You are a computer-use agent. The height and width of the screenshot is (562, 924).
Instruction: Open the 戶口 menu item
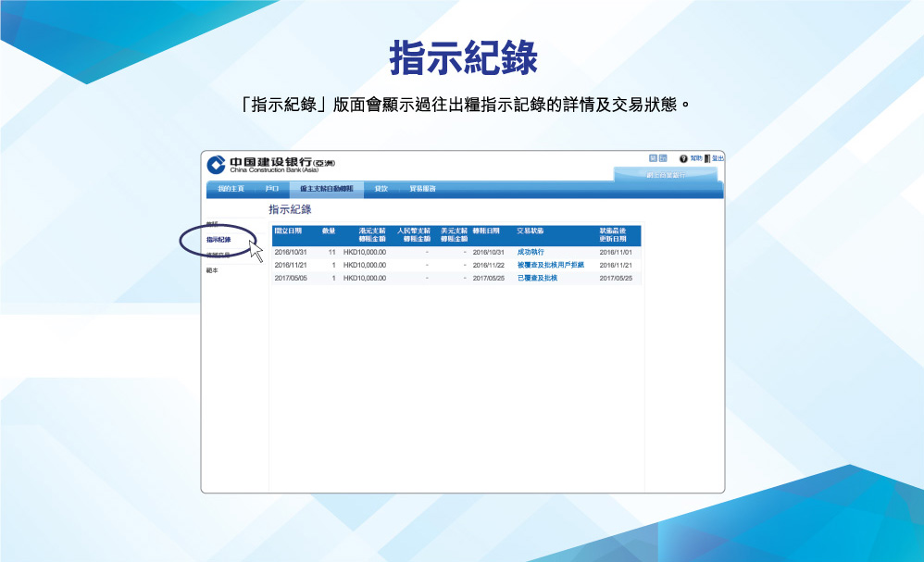pyautogui.click(x=271, y=189)
